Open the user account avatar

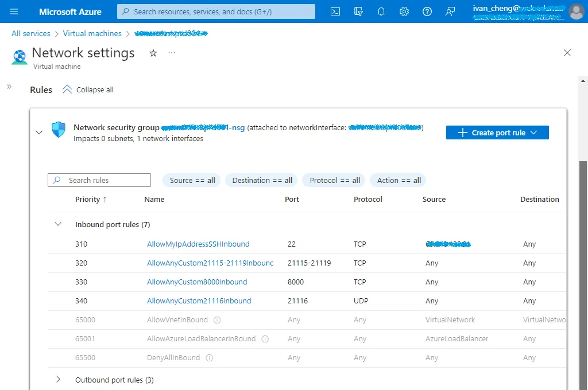pos(577,11)
